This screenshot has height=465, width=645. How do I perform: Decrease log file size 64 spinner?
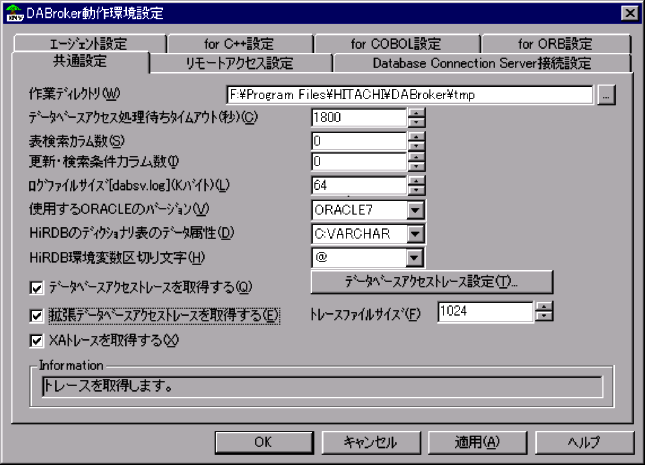click(x=416, y=190)
